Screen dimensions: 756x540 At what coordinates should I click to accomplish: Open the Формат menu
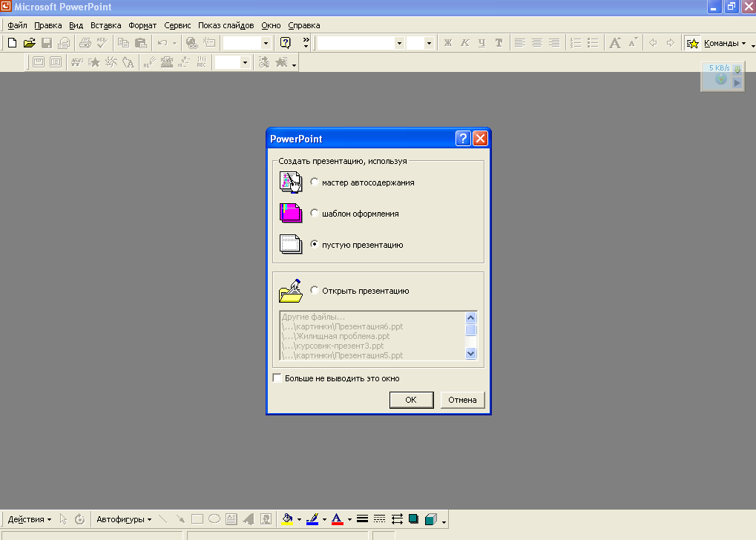coord(142,25)
